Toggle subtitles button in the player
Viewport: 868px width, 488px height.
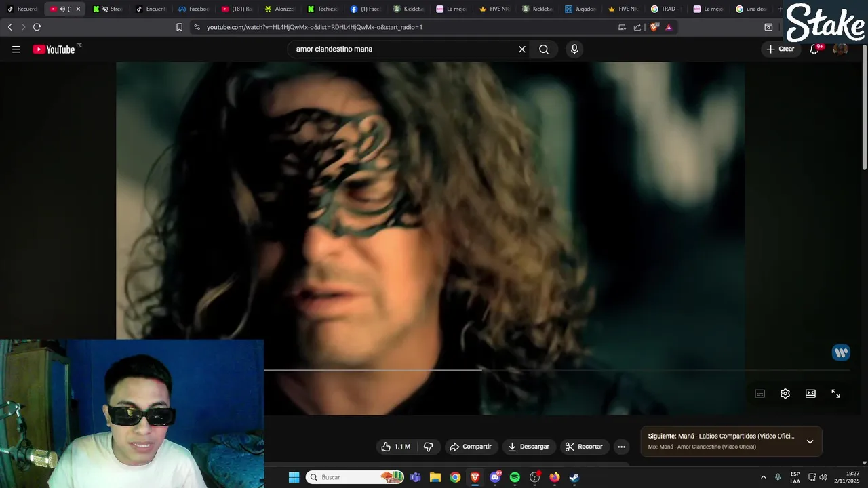(x=760, y=394)
